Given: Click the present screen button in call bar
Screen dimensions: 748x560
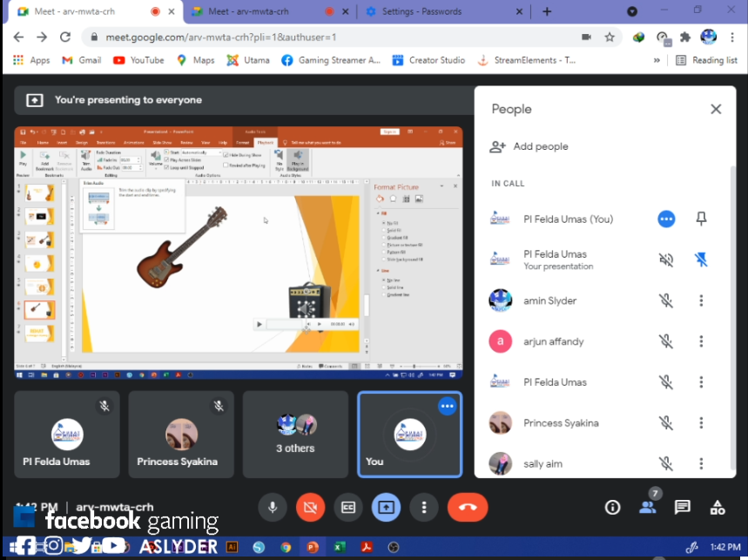Looking at the screenshot, I should (x=386, y=507).
